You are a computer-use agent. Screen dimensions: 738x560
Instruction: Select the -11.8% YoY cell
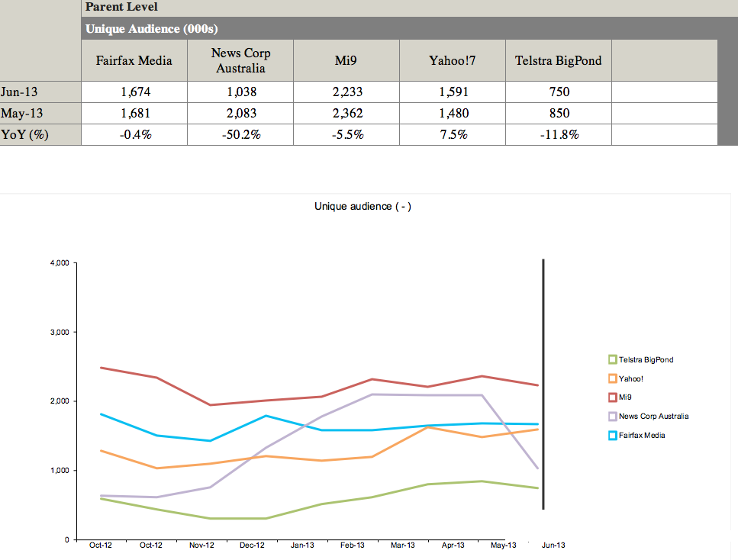(559, 135)
